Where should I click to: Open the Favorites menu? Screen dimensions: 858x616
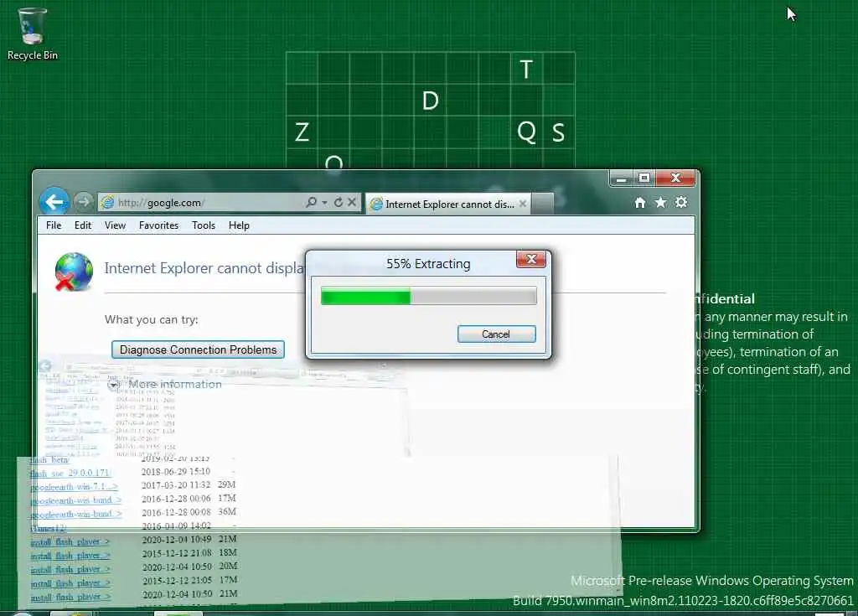158,225
